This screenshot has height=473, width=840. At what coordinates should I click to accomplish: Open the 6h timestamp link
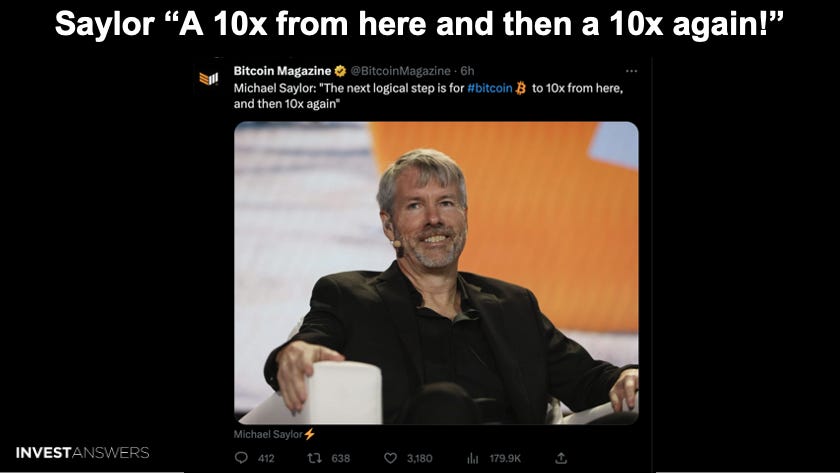(467, 71)
